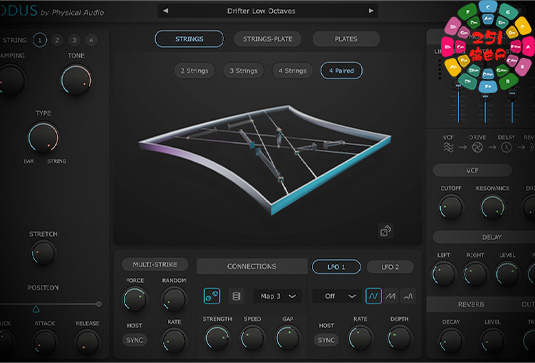Switch to the STRINGS-PLATE tab

tap(268, 39)
